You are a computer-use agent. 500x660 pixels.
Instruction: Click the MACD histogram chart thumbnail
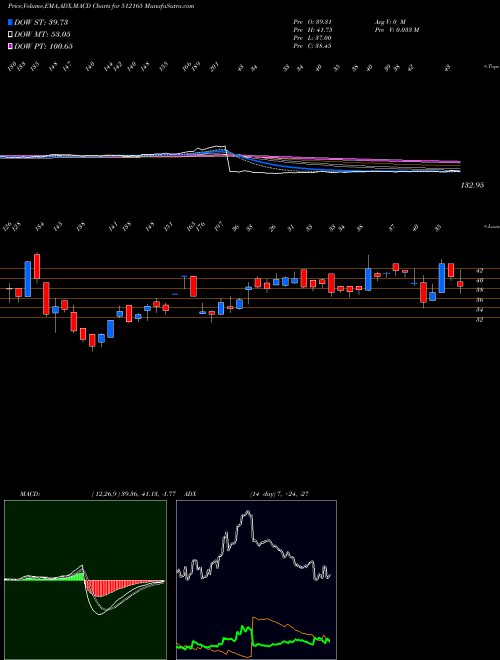tap(85, 580)
